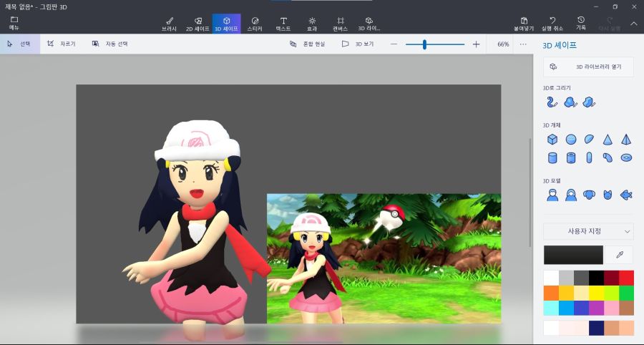This screenshot has height=345, width=644.
Task: Toggle 3D 보기 view mode
Action: point(358,44)
